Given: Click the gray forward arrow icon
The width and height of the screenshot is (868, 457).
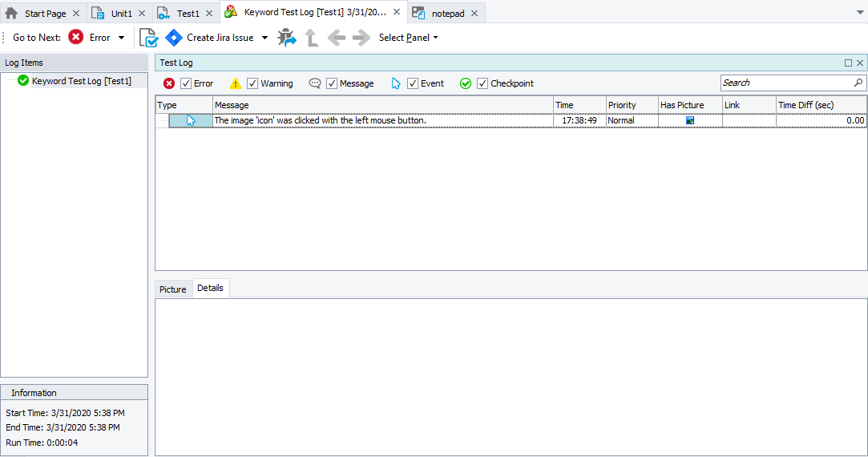Looking at the screenshot, I should click(361, 38).
